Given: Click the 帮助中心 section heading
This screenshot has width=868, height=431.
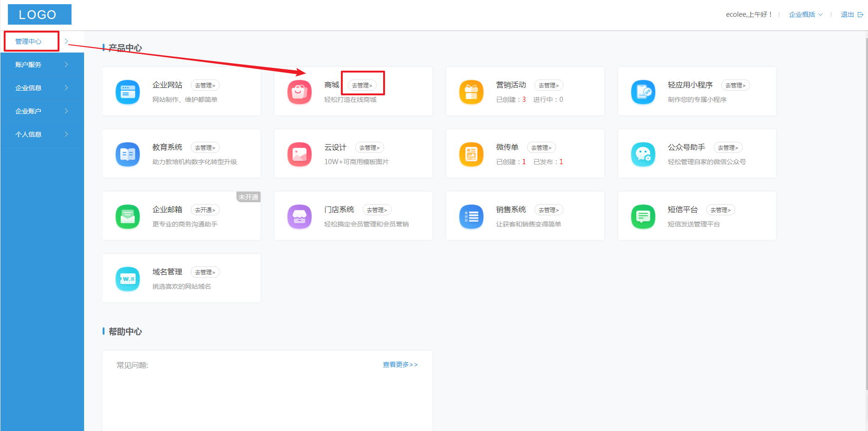Looking at the screenshot, I should point(125,332).
